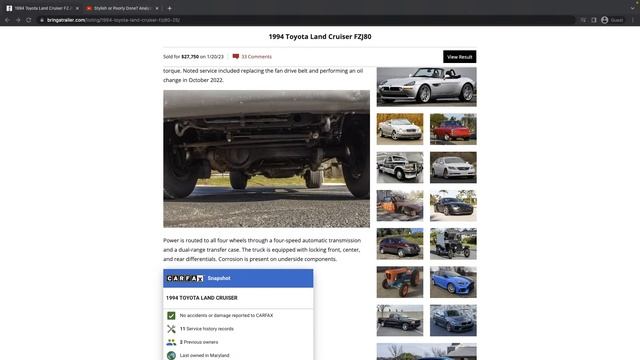
Task: Switch to the 1994 Toyota Land Cruiser tab
Action: 42,8
